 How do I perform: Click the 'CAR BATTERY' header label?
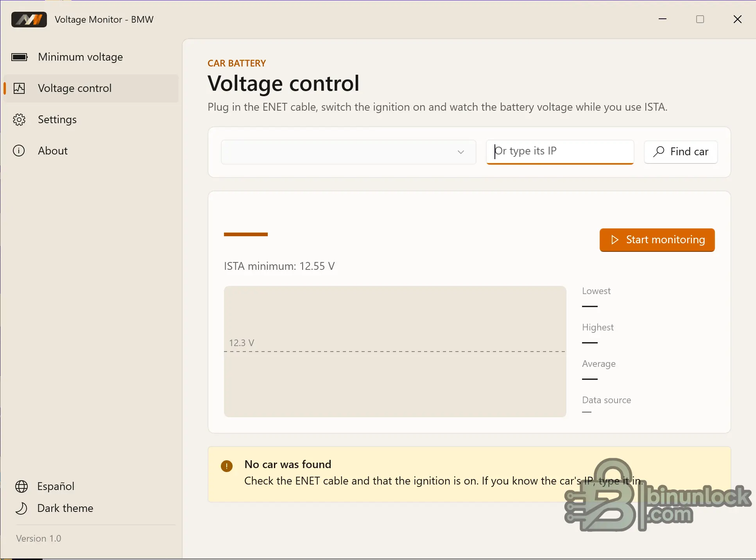[x=236, y=63]
